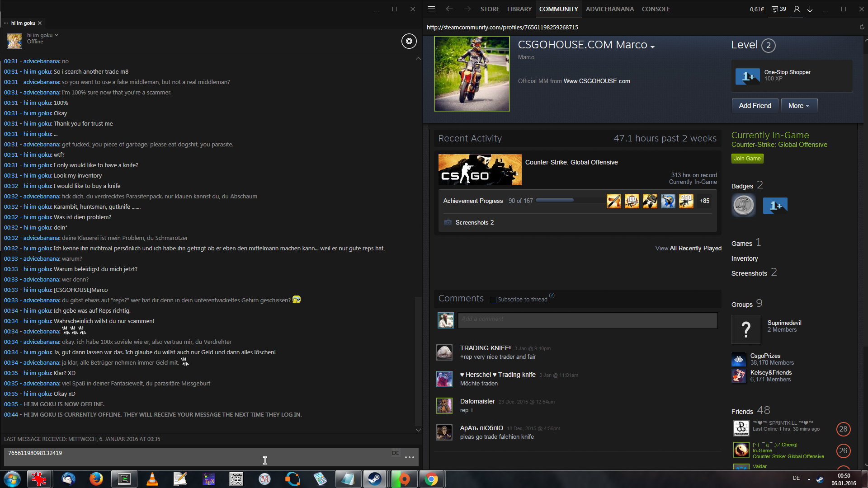This screenshot has height=488, width=868.
Task: Open the More profile dropdown
Action: coord(799,106)
